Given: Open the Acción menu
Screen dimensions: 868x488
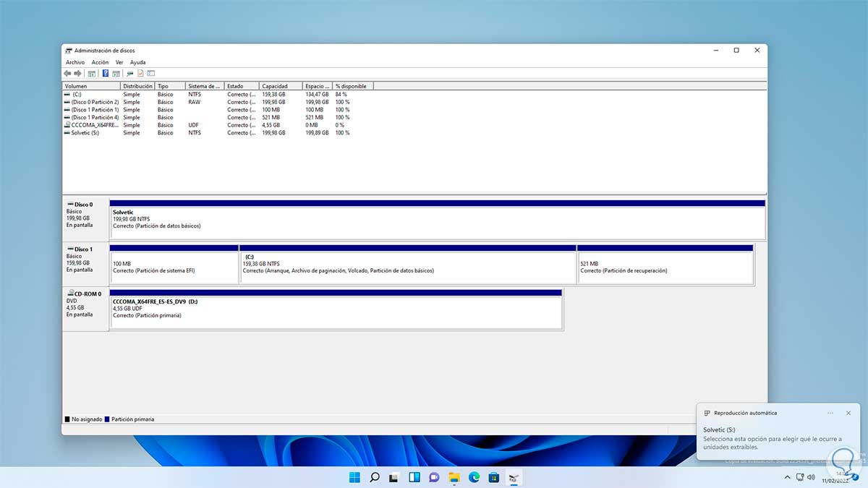Looking at the screenshot, I should pyautogui.click(x=100, y=62).
